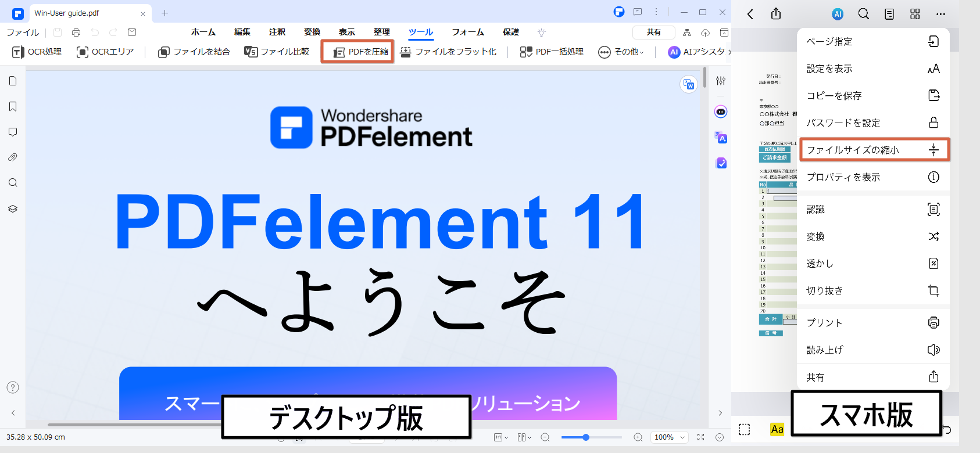This screenshot has height=453, width=980.
Task: Expand the その他 dropdown in toolbar
Action: [621, 52]
